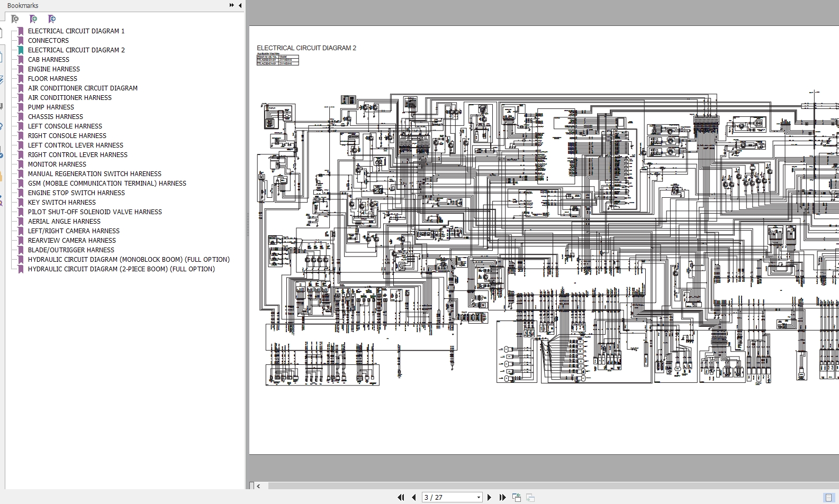Screen dimensions: 839x504
Task: Click the go-to bookmark arrow icon
Action: tap(51, 19)
